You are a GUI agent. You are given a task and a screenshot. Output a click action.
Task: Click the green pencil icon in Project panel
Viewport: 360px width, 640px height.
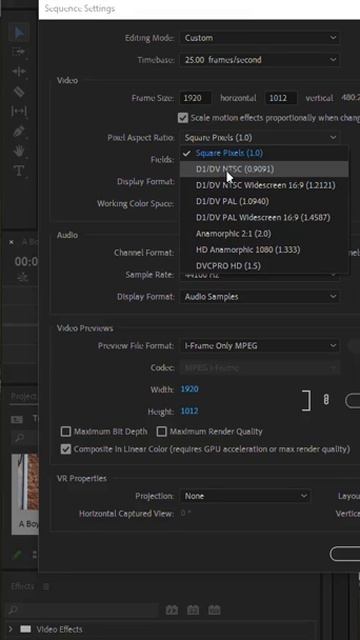point(18,555)
